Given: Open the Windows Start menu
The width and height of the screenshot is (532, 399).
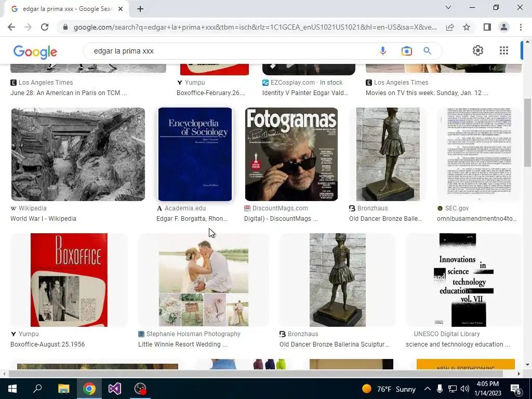Looking at the screenshot, I should (12, 389).
